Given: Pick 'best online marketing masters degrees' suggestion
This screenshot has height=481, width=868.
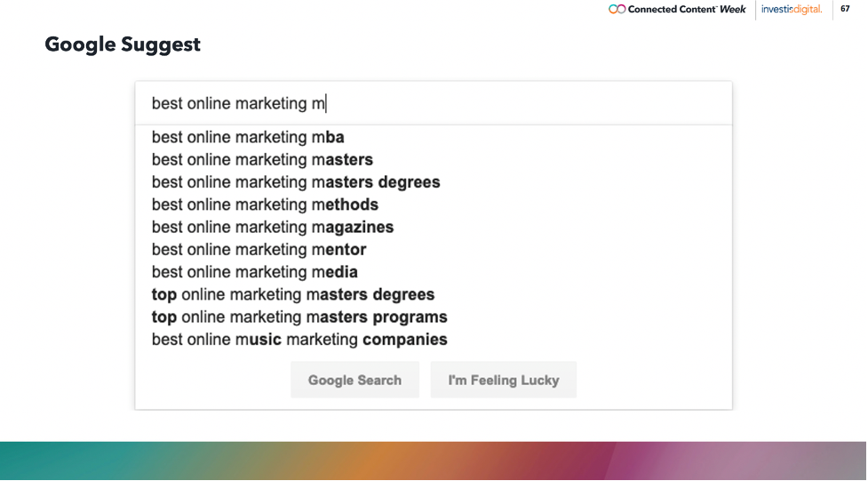Looking at the screenshot, I should tap(296, 182).
